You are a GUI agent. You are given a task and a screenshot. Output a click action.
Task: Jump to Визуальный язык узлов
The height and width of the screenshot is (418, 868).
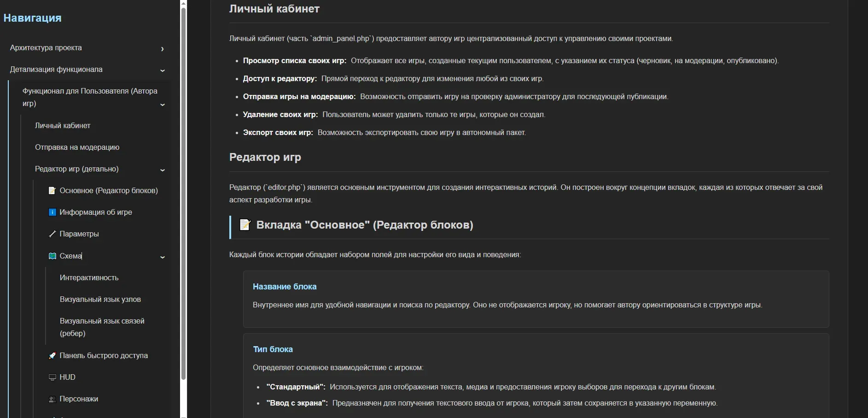pos(100,299)
